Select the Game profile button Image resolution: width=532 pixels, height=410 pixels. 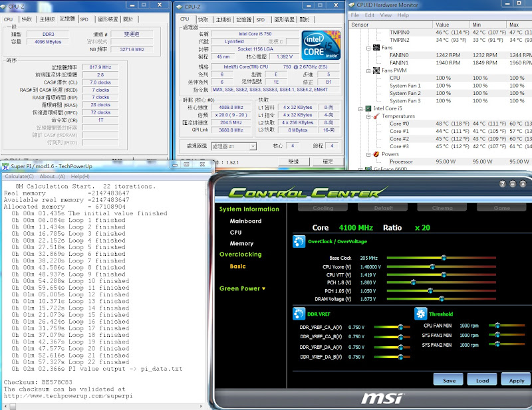[x=502, y=208]
